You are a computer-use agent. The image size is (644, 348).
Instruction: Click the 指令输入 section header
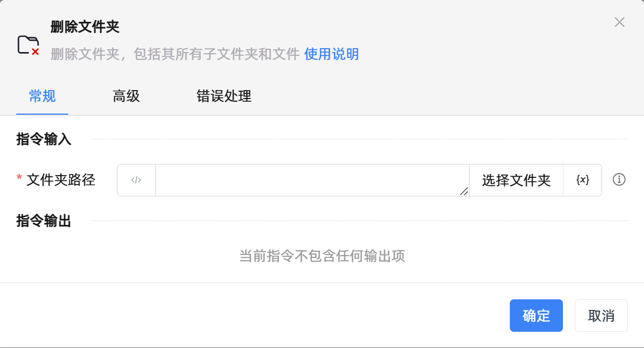pyautogui.click(x=44, y=139)
